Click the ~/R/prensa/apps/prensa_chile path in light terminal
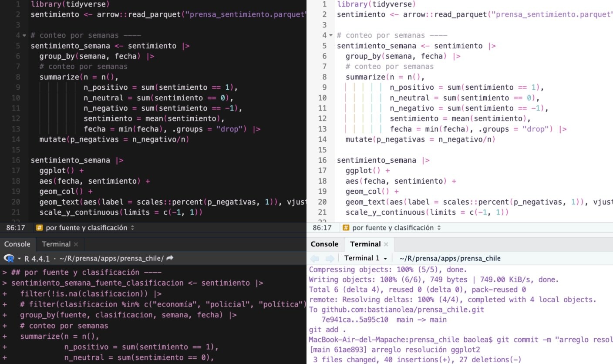Image resolution: width=613 pixels, height=364 pixels. [450, 258]
